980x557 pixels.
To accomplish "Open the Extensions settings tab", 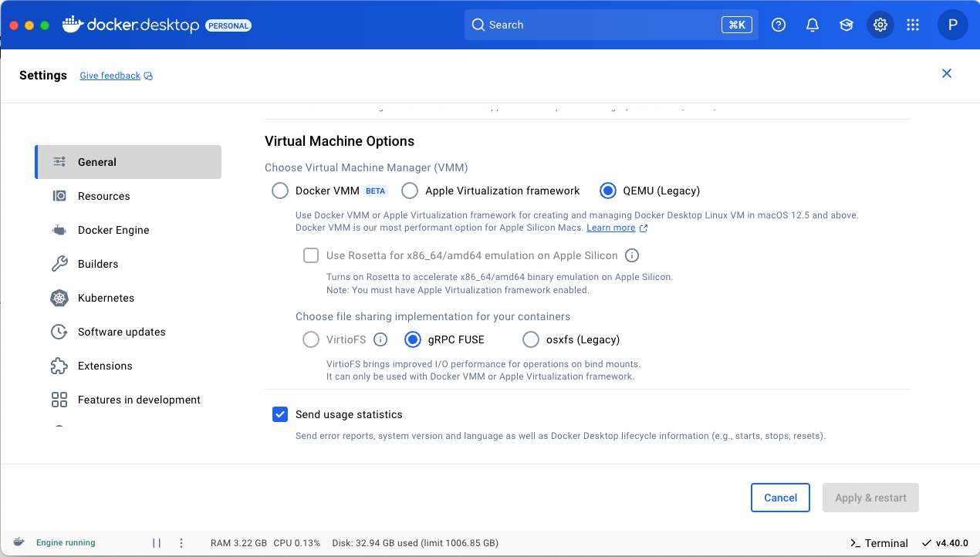I will 128,366.
